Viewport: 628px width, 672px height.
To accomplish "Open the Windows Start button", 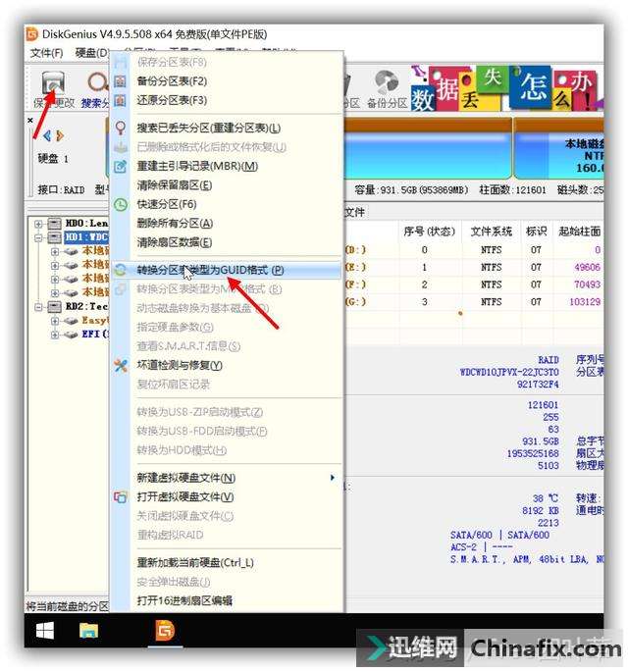I will (x=44, y=631).
